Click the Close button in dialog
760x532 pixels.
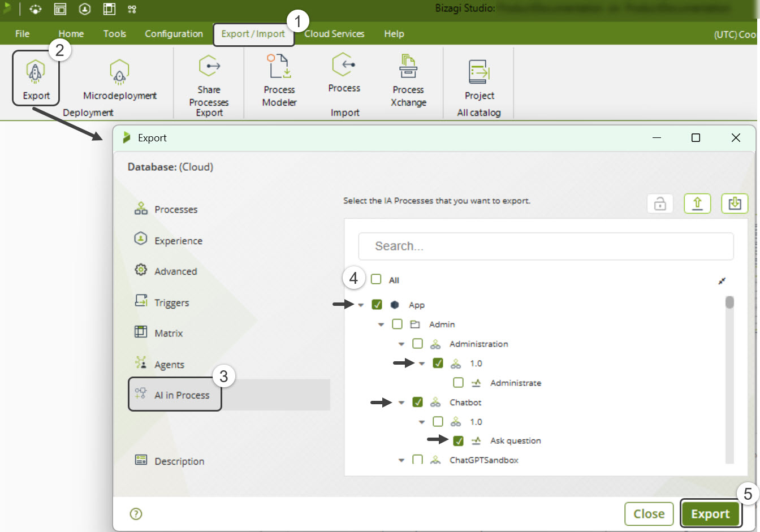(649, 514)
